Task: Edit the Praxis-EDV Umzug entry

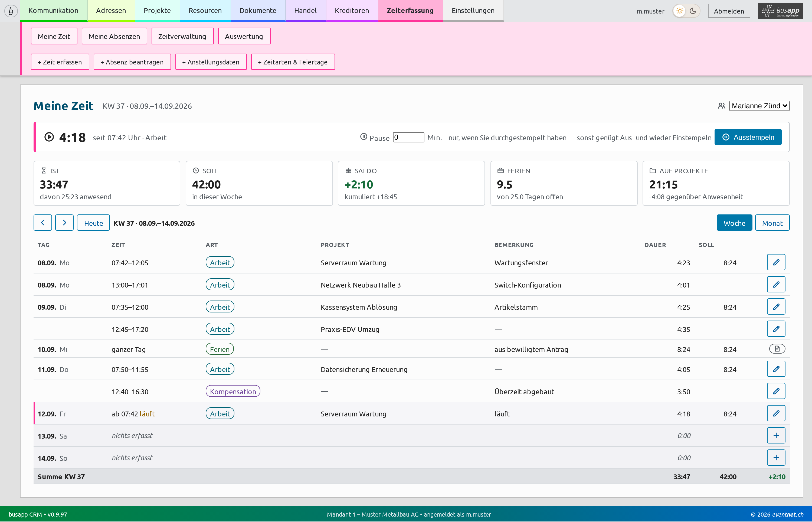Action: click(776, 329)
